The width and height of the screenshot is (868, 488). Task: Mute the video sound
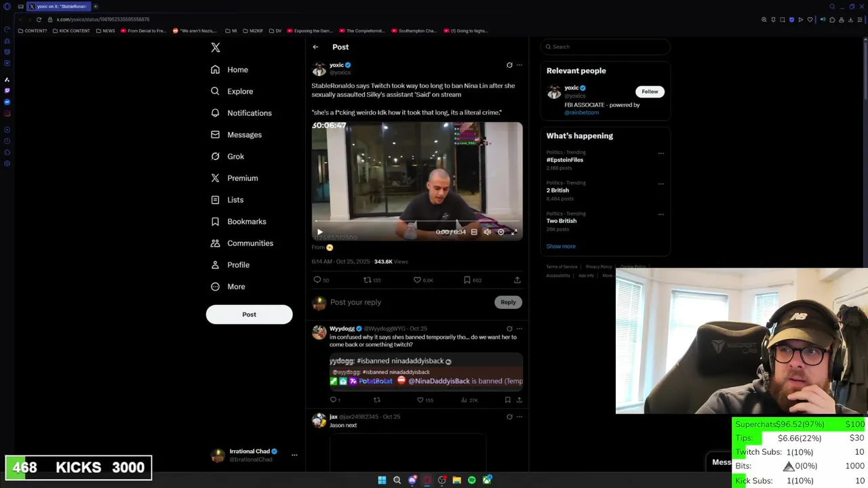487,232
